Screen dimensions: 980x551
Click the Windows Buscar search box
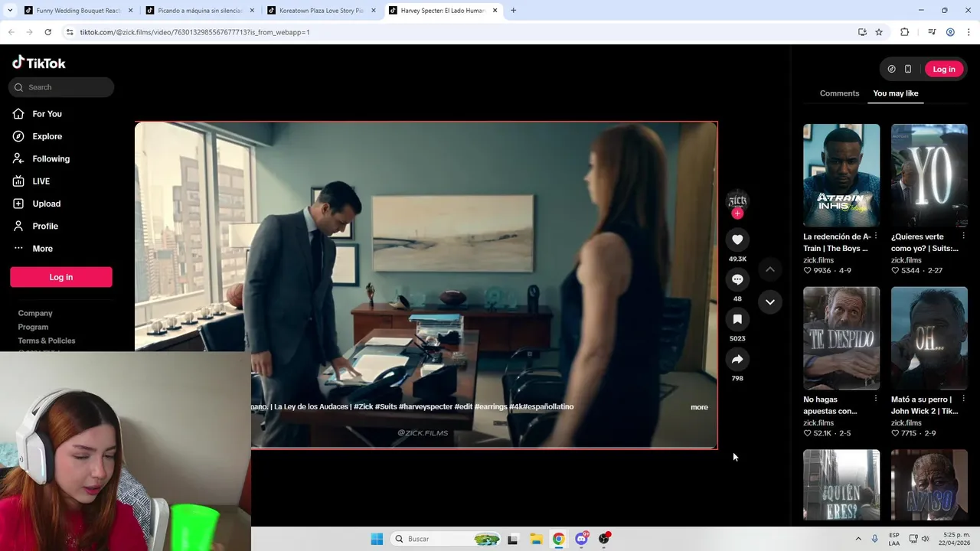tap(446, 539)
